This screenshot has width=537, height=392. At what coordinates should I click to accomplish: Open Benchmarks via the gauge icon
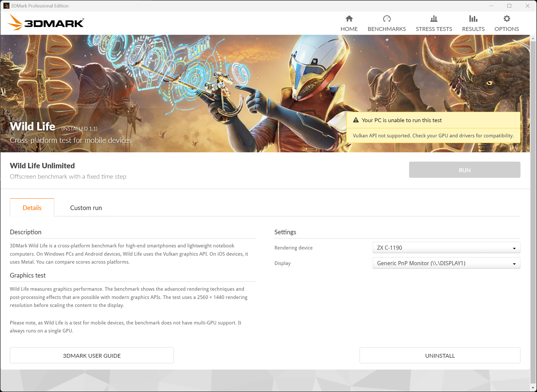coord(387,19)
